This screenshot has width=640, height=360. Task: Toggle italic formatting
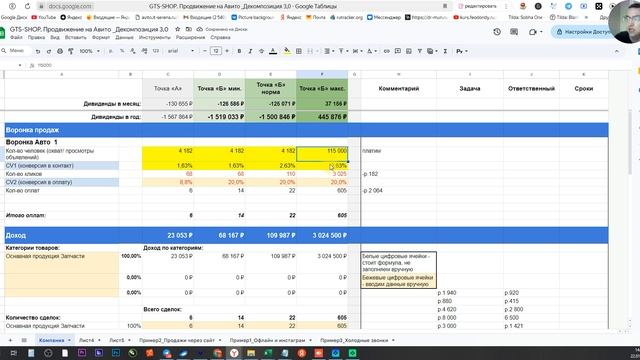tap(250, 51)
